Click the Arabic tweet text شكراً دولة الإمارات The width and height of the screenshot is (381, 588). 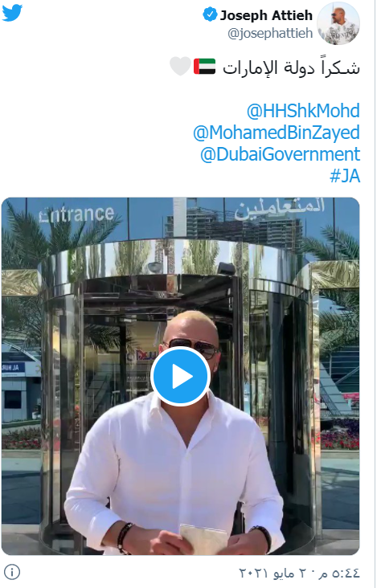point(291,67)
